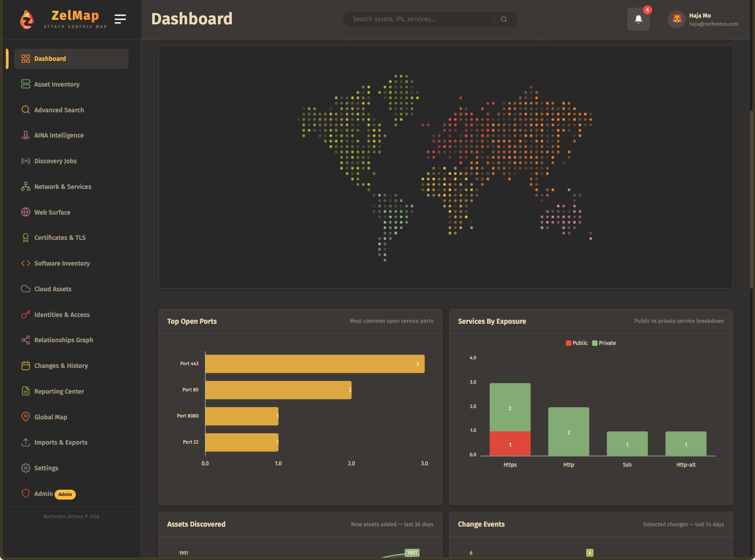The width and height of the screenshot is (755, 560).
Task: Click the Discovery Jobs radar icon
Action: 26,161
